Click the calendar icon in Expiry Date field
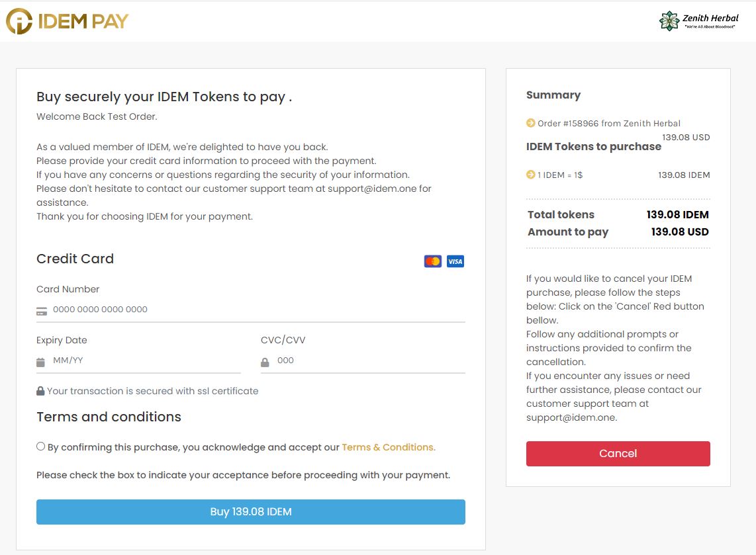The width and height of the screenshot is (756, 555). 41,362
